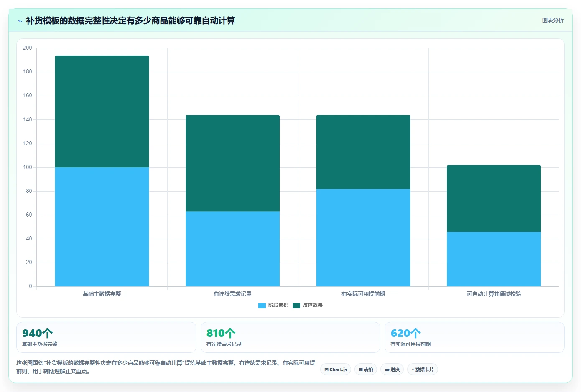This screenshot has height=392, width=581.
Task: Select the 数据卡片 tag
Action: tap(423, 369)
